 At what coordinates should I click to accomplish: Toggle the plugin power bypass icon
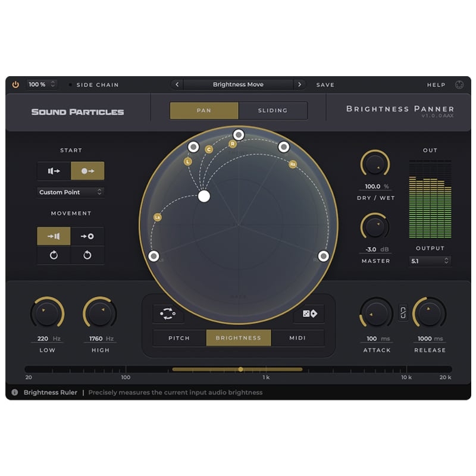pos(15,84)
